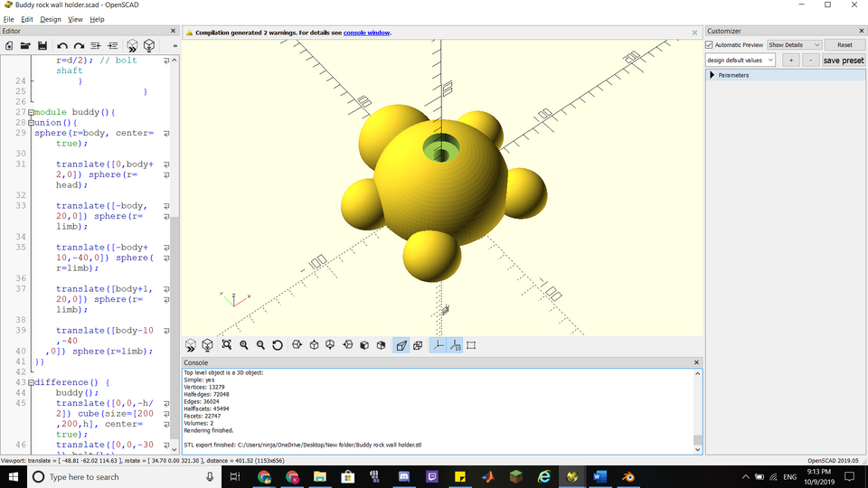Screen dimensions: 868x488
Task: Click the Reset button in Customizer
Action: tap(844, 45)
